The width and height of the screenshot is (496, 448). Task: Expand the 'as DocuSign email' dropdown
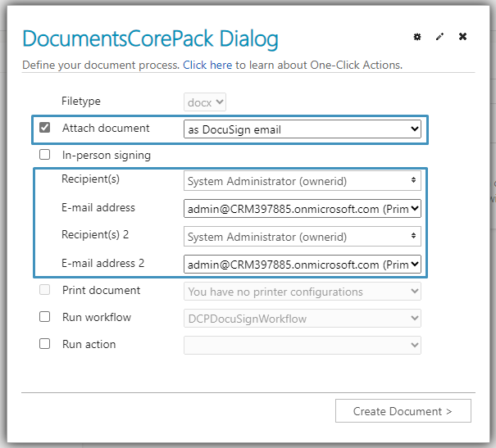pos(303,129)
